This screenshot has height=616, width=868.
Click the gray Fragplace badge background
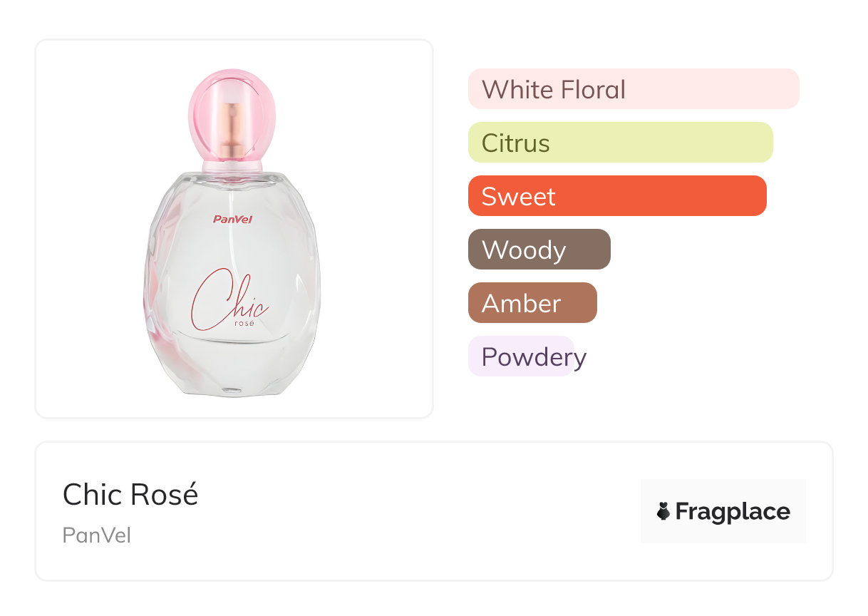coord(723,492)
